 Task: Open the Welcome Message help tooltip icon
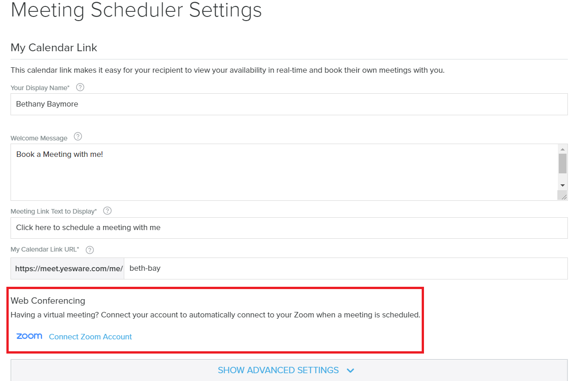point(78,137)
